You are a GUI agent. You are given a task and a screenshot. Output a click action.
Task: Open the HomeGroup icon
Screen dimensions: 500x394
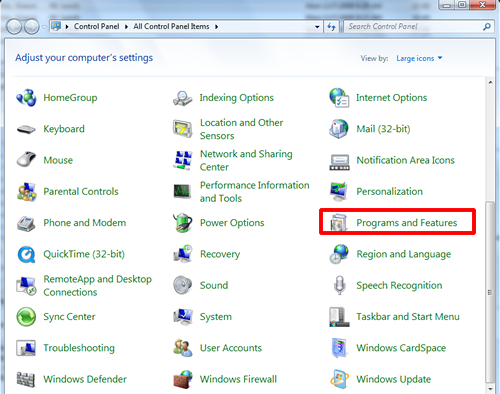26,98
